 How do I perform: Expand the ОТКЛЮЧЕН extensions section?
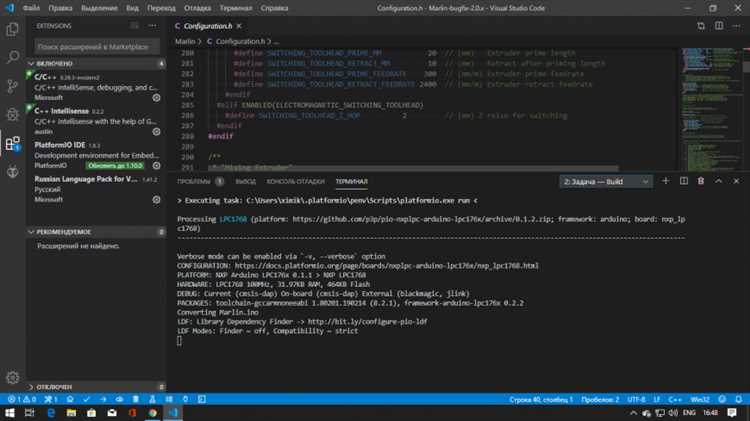pos(96,387)
